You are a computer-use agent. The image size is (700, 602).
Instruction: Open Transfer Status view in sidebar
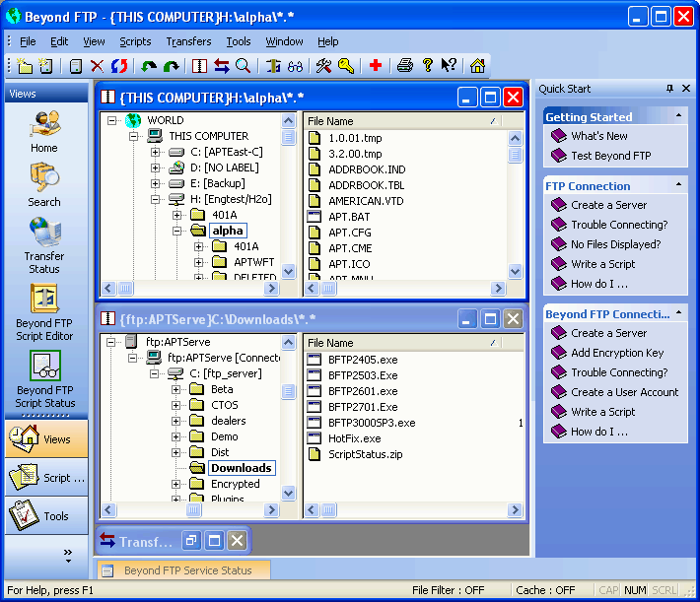44,245
